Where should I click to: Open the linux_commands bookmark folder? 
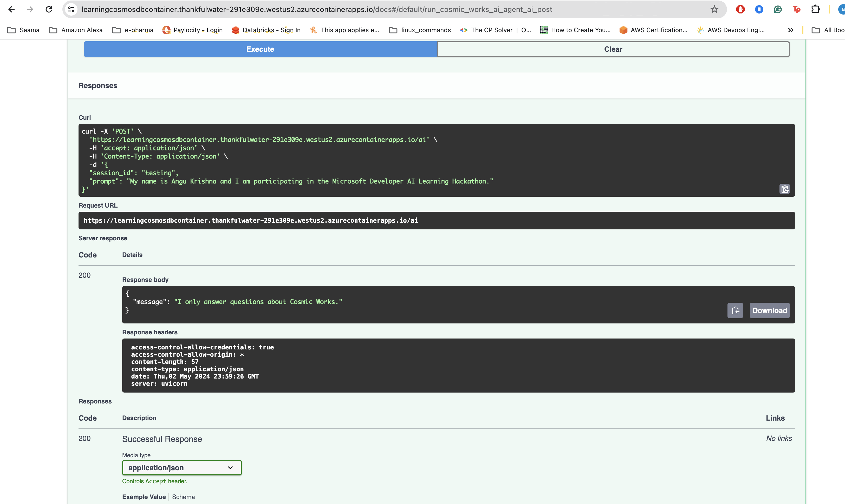pos(420,30)
